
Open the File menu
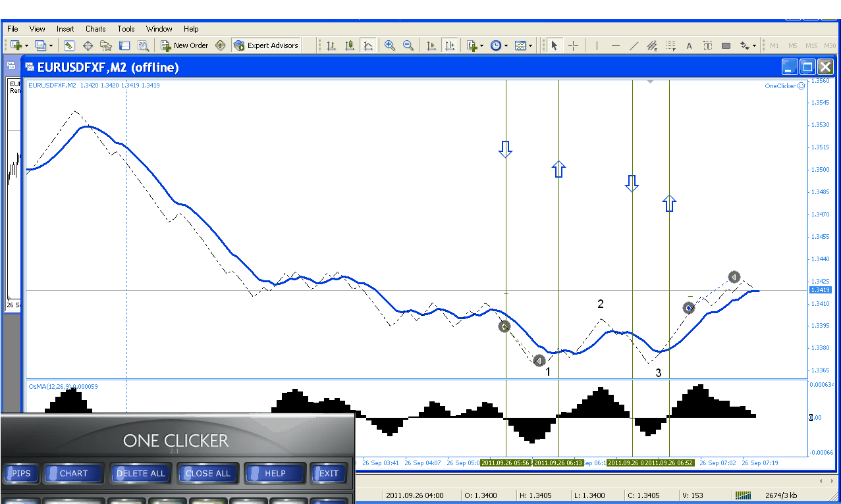(x=13, y=29)
